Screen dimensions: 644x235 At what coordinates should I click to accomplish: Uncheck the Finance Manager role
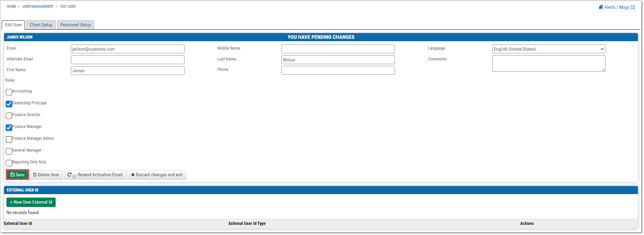(x=9, y=128)
